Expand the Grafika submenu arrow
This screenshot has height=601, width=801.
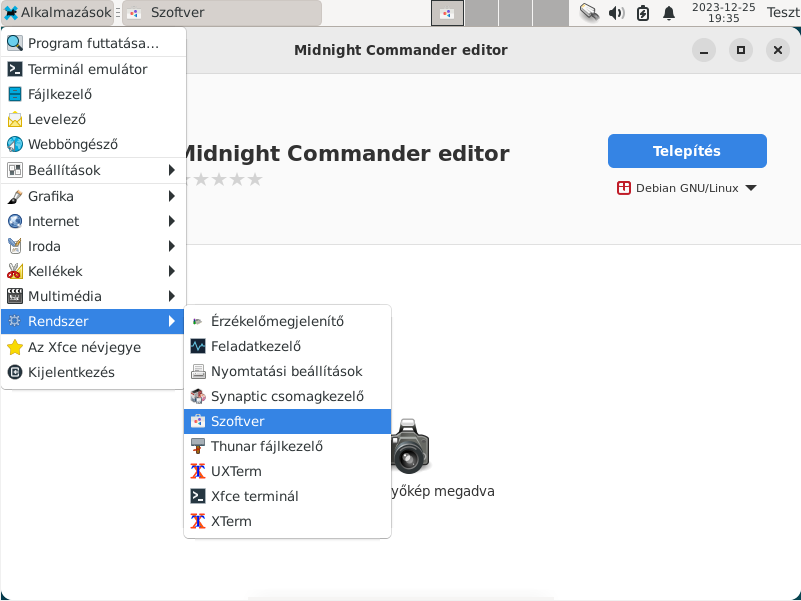pos(172,196)
